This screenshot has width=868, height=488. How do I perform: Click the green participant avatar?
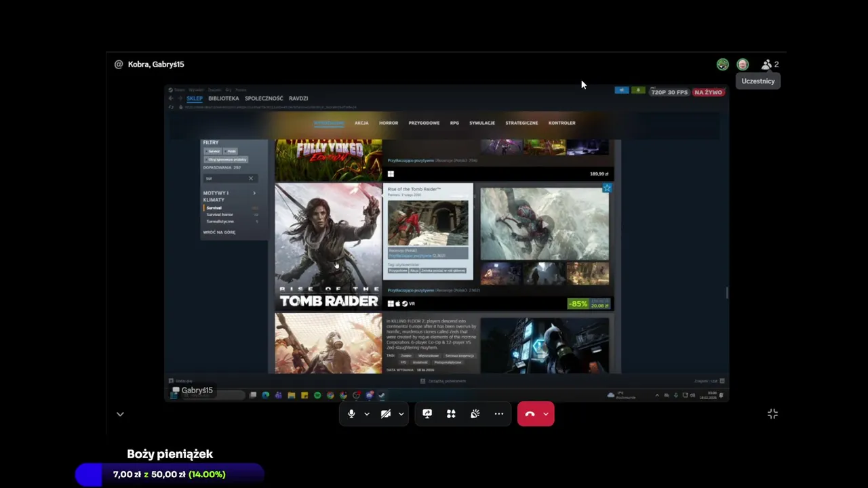pos(723,64)
